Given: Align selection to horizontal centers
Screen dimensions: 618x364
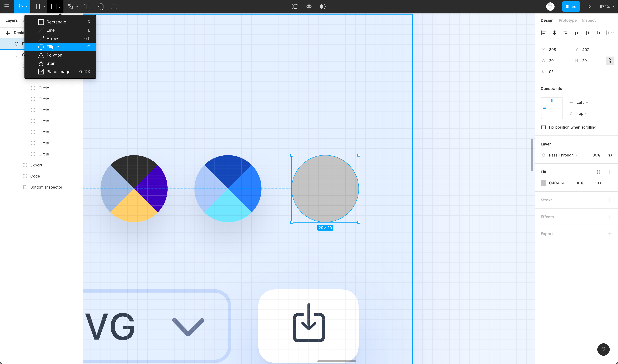Looking at the screenshot, I should 554,33.
